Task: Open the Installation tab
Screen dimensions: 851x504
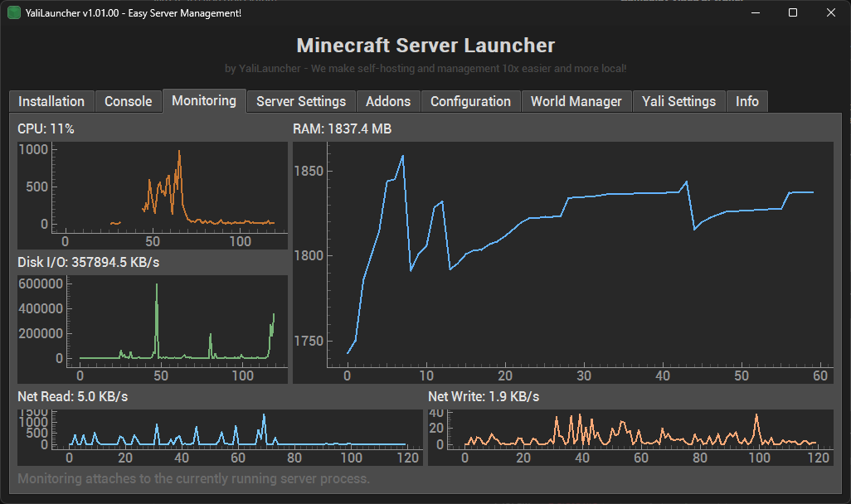Action: [51, 101]
